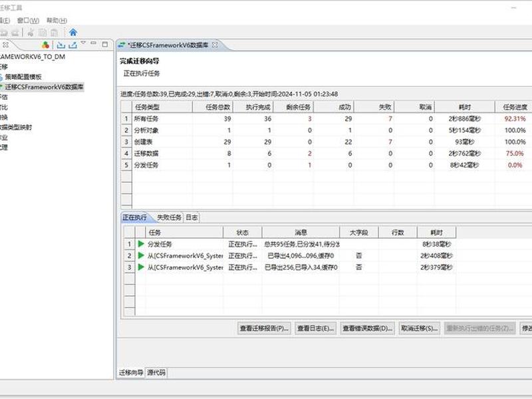This screenshot has height=399, width=532.
Task: Select the 迁移数据 row in the summary table
Action: click(327, 154)
